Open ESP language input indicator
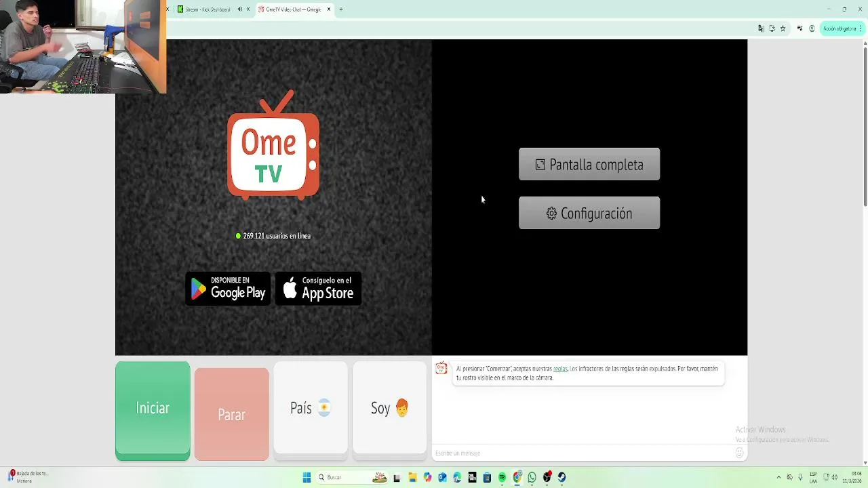Image resolution: width=868 pixels, height=488 pixels. (x=813, y=477)
